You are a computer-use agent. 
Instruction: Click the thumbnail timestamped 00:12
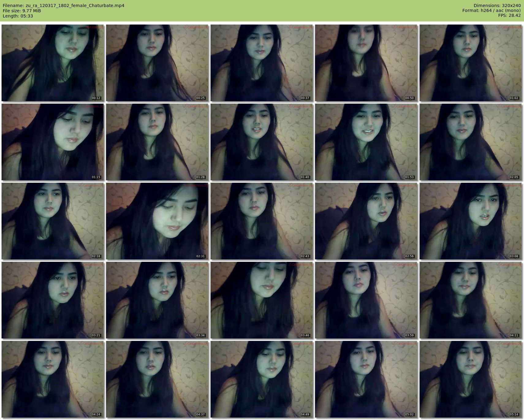coord(53,63)
